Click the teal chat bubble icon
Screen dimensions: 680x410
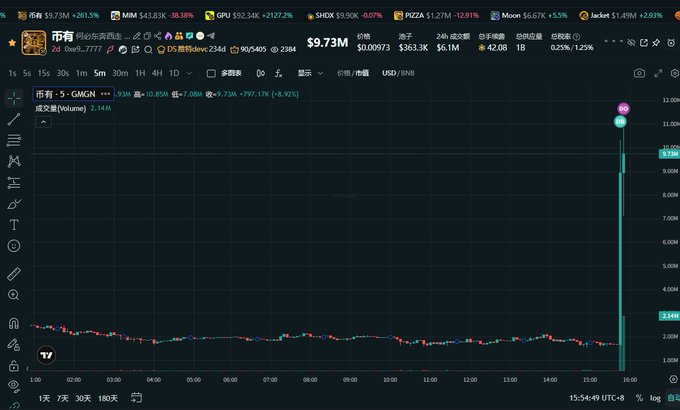pyautogui.click(x=190, y=36)
